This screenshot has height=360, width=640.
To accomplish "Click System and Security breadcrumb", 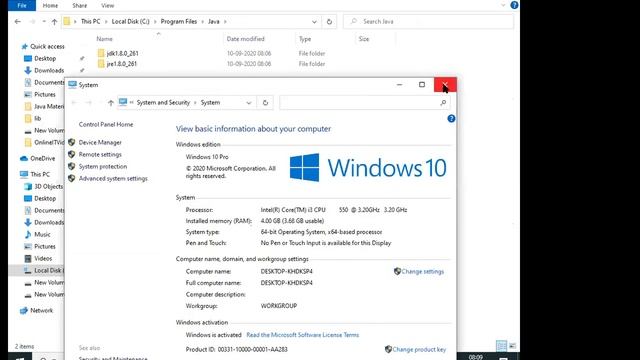I will tap(163, 102).
